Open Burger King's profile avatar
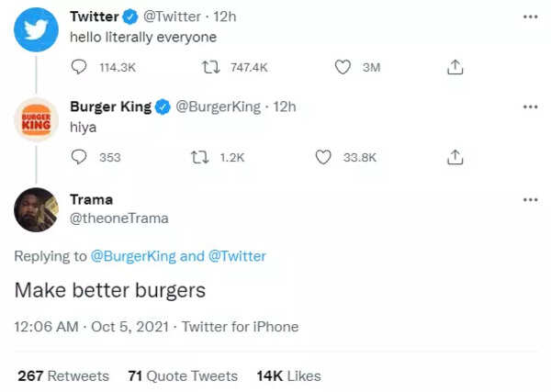 pos(37,122)
